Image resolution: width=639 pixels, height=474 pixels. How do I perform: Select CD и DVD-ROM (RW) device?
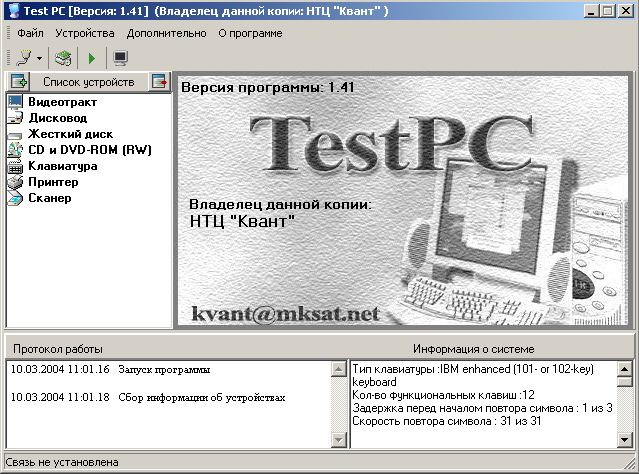[x=90, y=150]
